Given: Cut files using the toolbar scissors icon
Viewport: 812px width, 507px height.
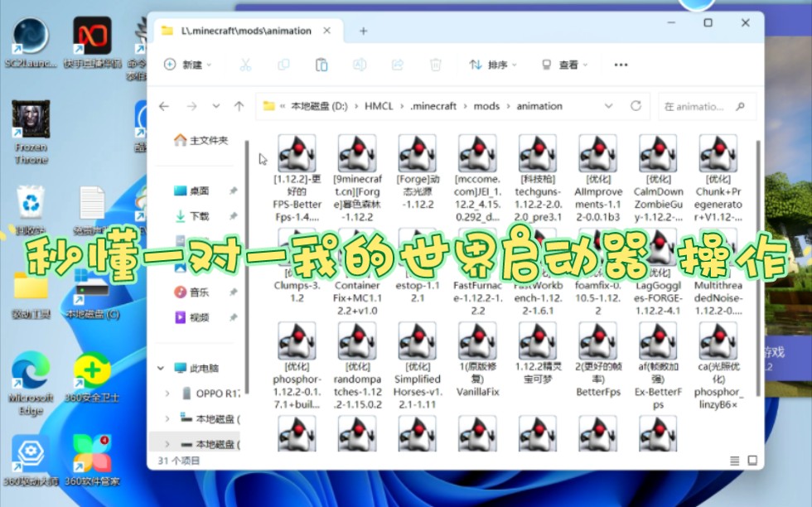Looking at the screenshot, I should pyautogui.click(x=245, y=65).
